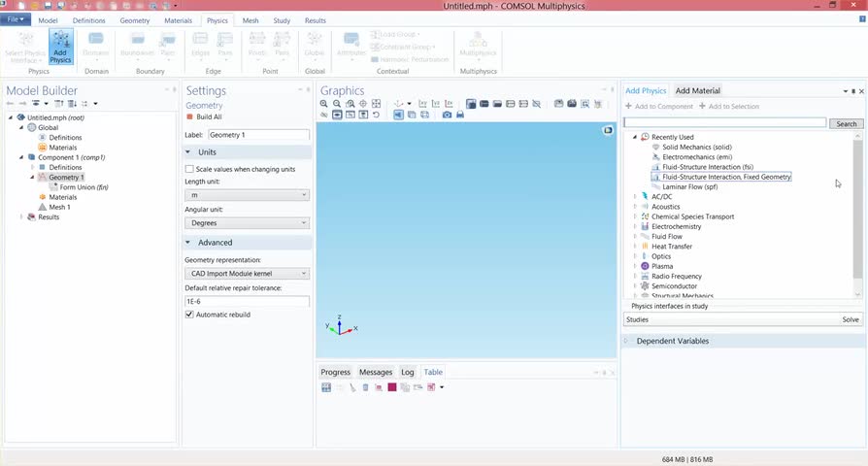Enable Scale values when changing units

189,169
